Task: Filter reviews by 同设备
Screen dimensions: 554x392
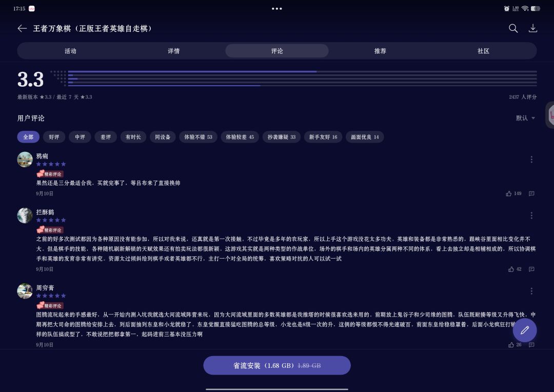Action: click(163, 137)
